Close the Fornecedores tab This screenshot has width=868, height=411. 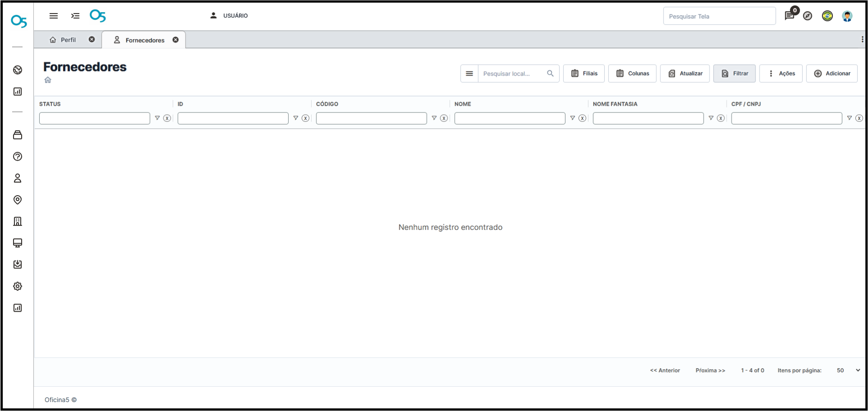click(176, 40)
